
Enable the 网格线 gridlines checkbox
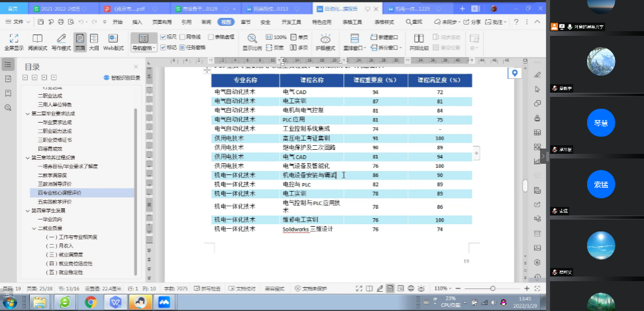[182, 37]
